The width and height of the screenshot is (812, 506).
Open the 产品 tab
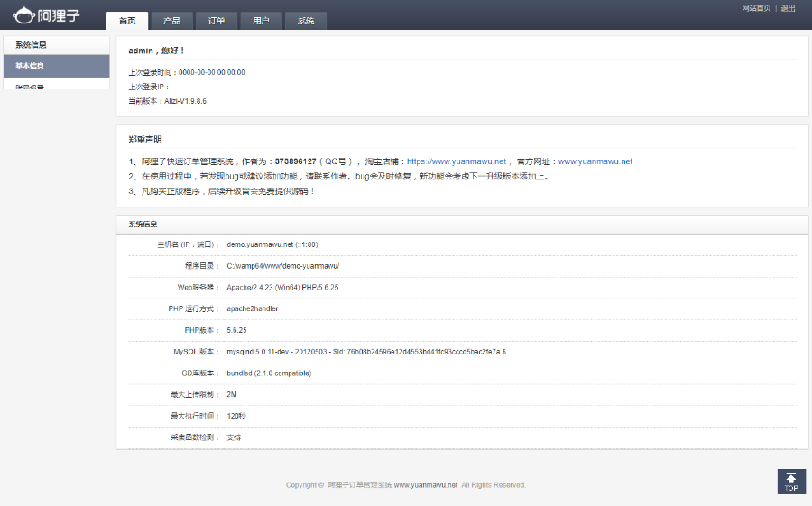tap(172, 21)
